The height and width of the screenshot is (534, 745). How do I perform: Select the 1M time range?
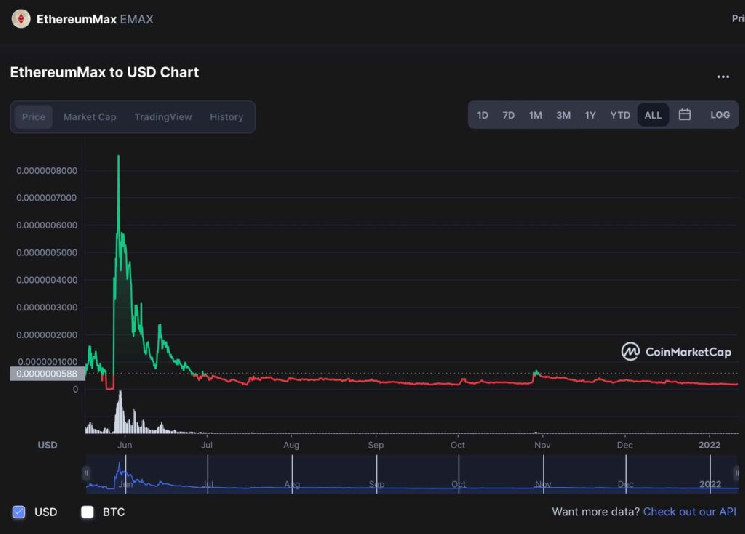click(x=535, y=115)
